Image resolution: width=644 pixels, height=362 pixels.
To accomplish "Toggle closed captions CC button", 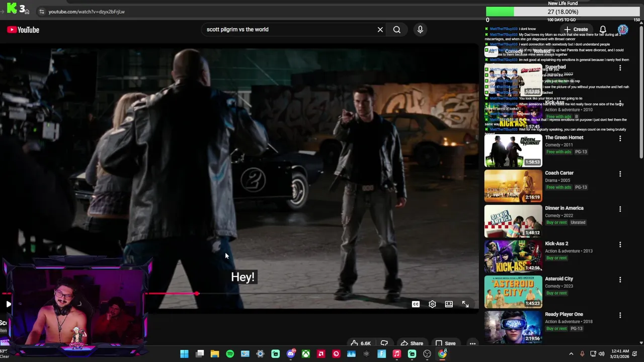I will click(416, 304).
